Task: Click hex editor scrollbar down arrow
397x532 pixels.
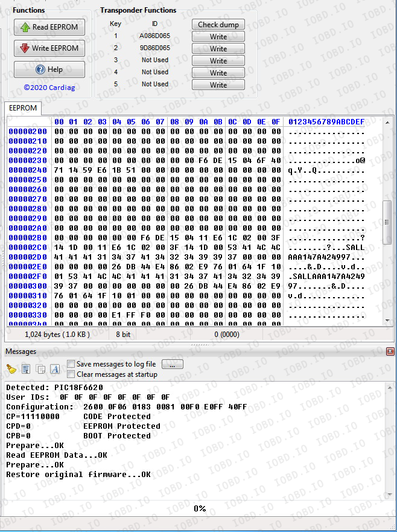Action: 387,320
